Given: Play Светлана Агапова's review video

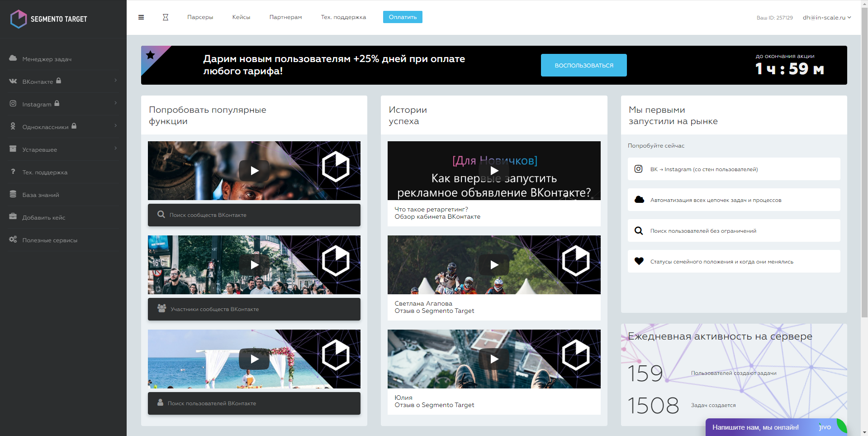Looking at the screenshot, I should tap(494, 265).
